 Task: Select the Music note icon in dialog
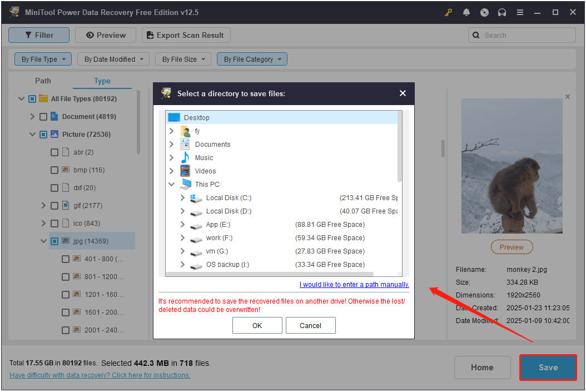(185, 158)
